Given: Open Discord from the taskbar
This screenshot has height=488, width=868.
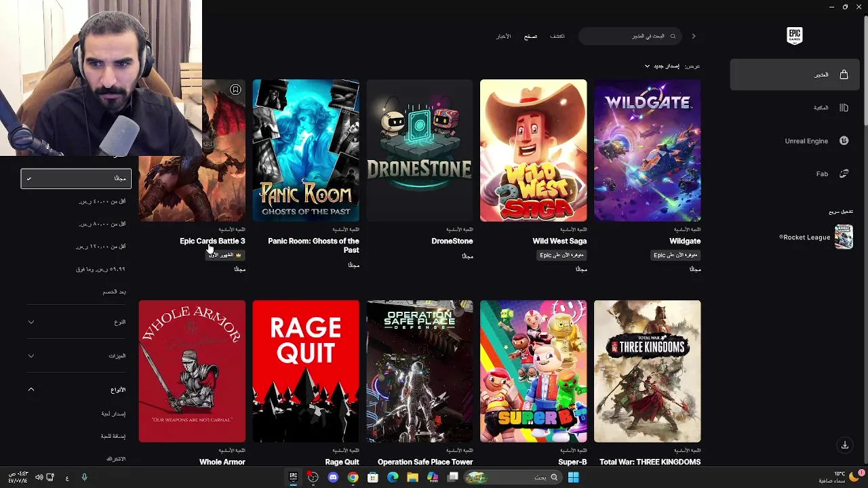Looking at the screenshot, I should point(333,477).
